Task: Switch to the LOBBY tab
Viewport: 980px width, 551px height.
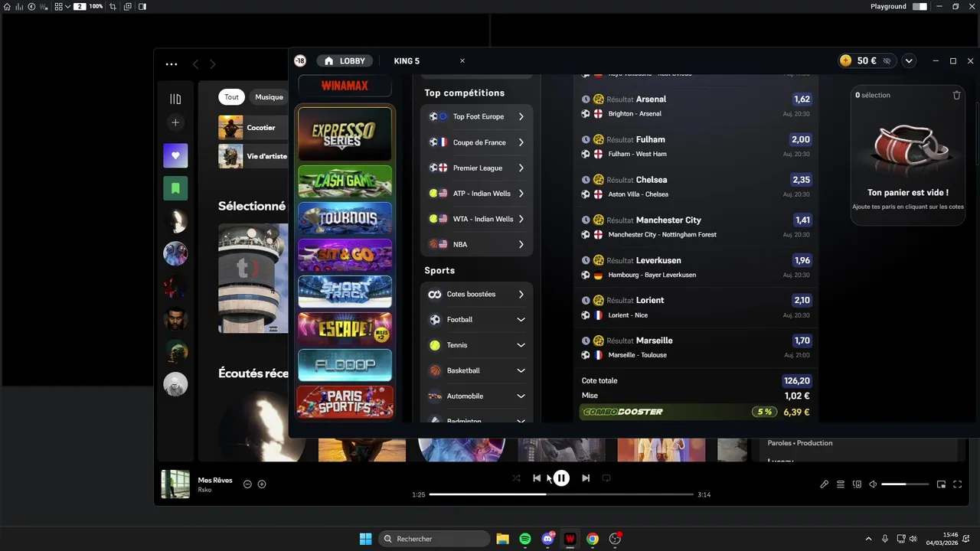Action: (x=345, y=61)
